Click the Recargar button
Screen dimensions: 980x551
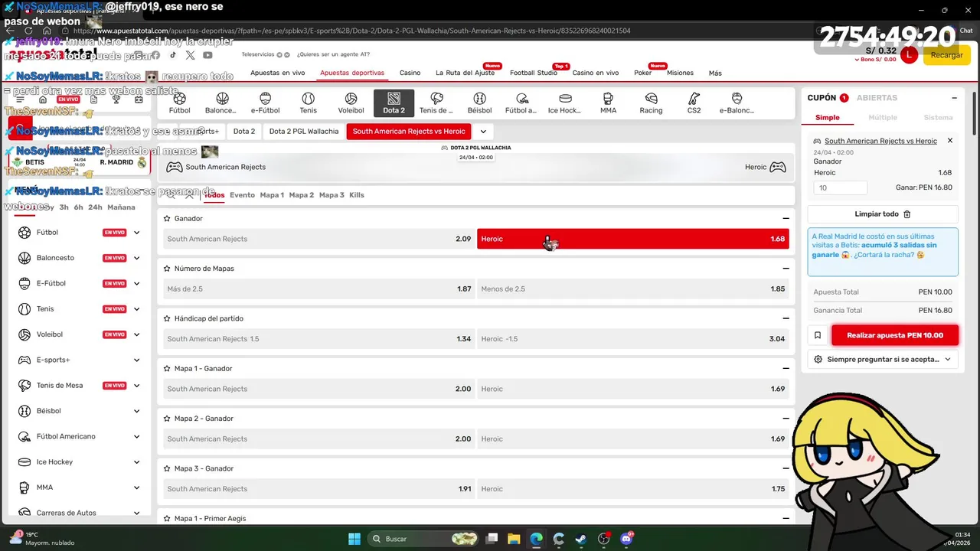coord(947,55)
